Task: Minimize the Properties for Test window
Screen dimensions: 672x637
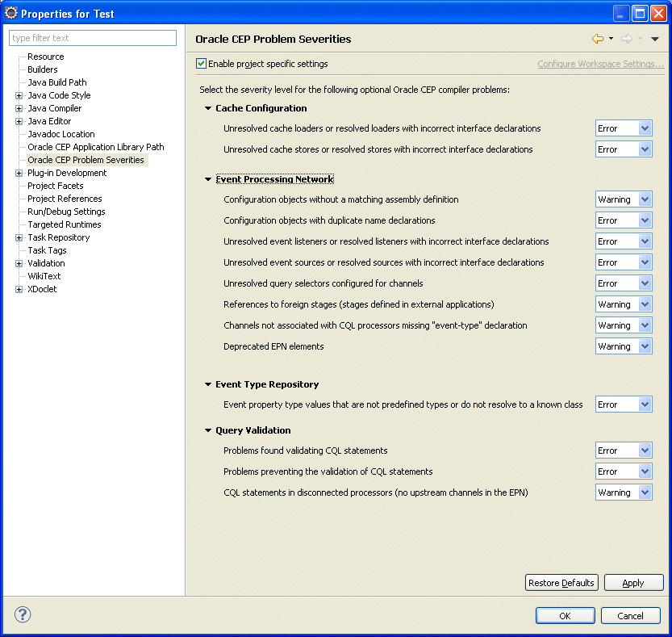Action: [621, 14]
